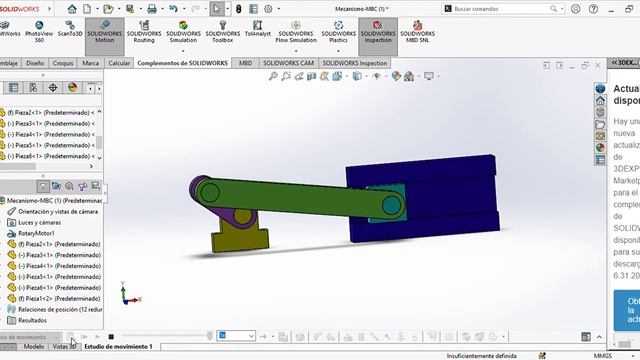Open the DisplayManager color ball tab

point(73,87)
